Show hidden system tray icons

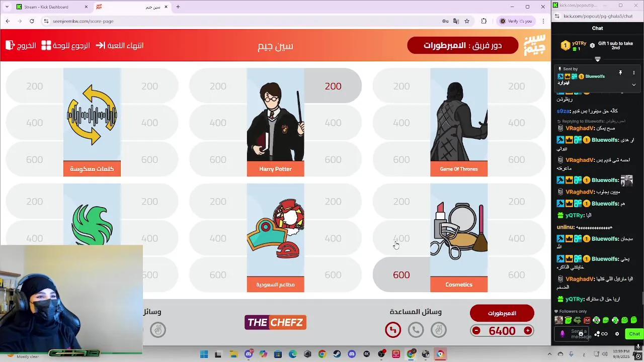tap(549, 354)
